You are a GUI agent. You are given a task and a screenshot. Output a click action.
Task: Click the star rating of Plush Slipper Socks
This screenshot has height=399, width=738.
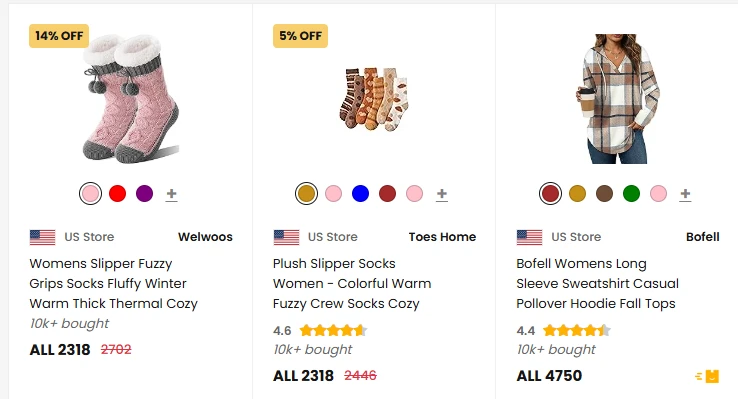333,330
